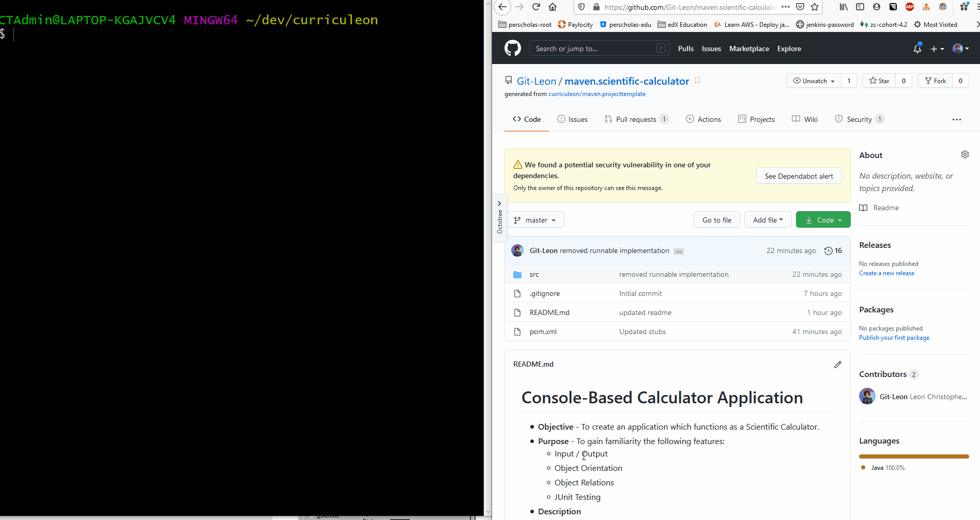Open the curriculeon/maven.projecttemplate link
The image size is (980, 520).
[597, 93]
